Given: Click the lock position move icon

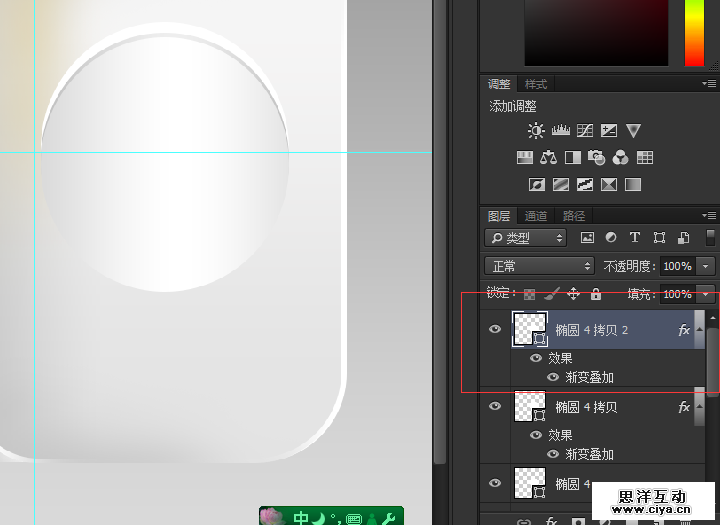Looking at the screenshot, I should [574, 294].
